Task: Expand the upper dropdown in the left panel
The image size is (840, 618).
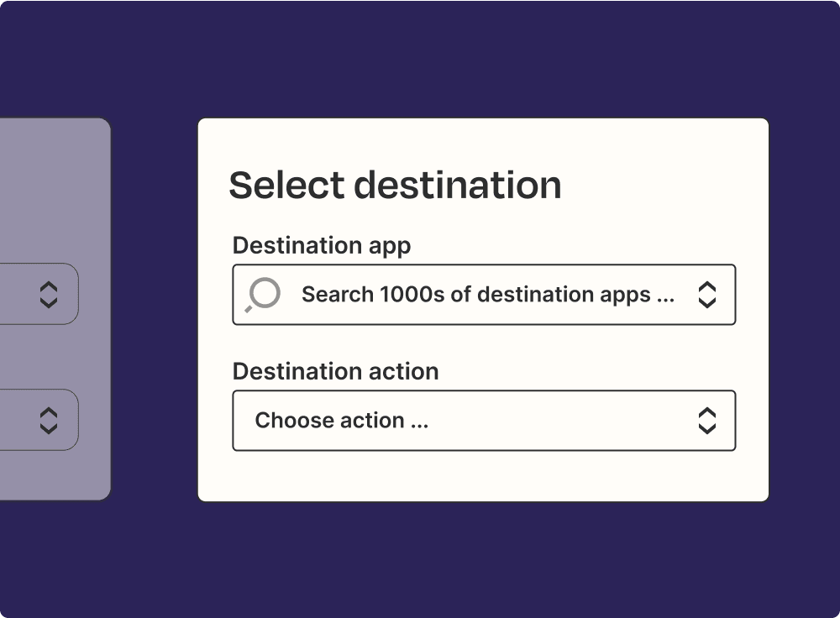Action: point(39,294)
